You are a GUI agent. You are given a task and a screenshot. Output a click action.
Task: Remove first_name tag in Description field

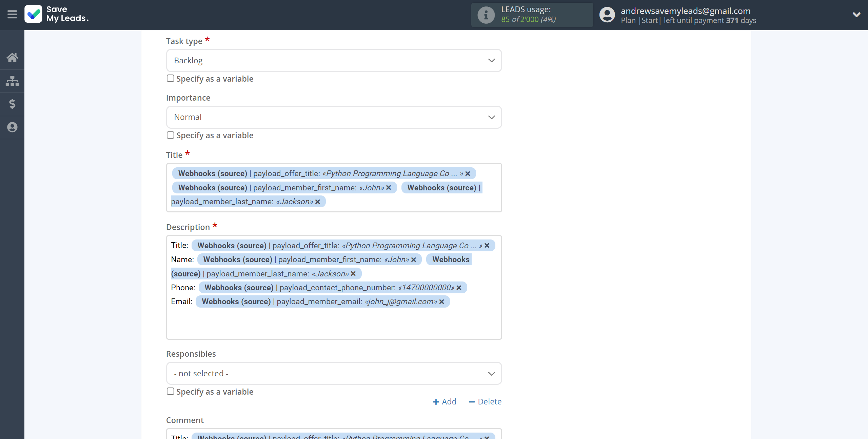[413, 260]
